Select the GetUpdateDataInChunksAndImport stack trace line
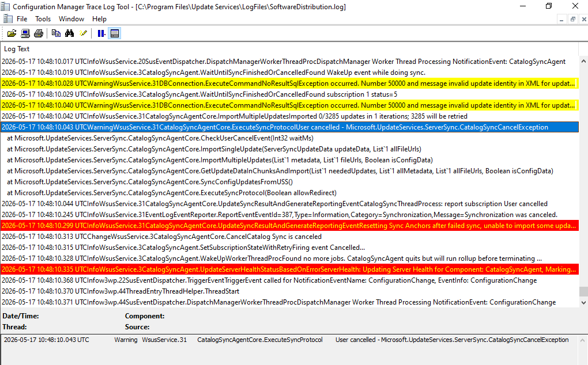 (x=289, y=171)
